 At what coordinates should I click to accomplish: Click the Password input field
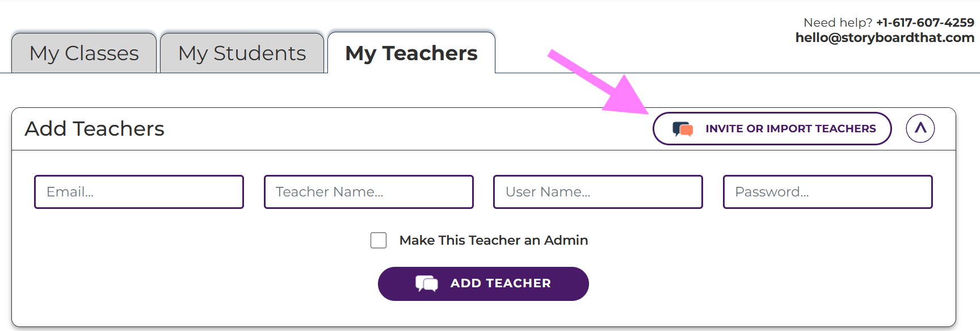(x=827, y=192)
